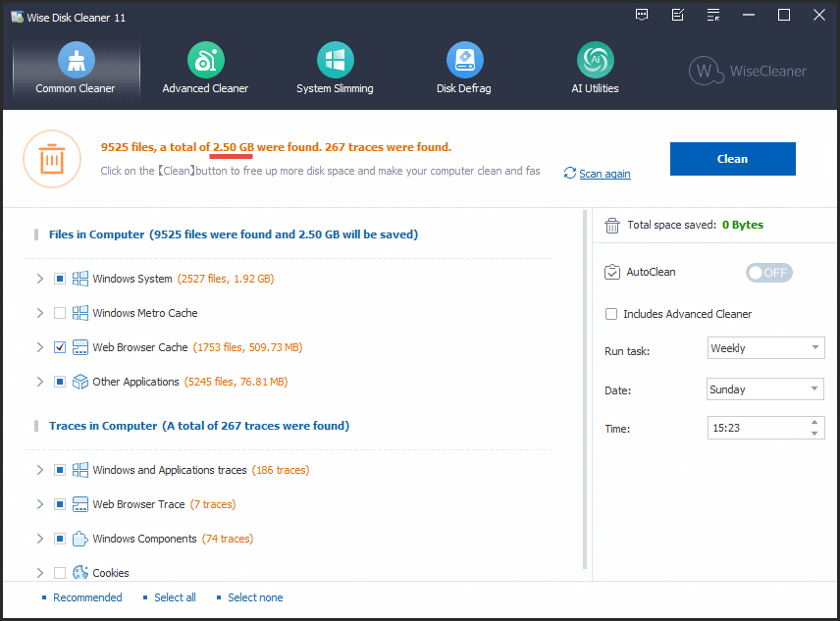840x621 pixels.
Task: Click the Cookies icon
Action: pos(80,573)
